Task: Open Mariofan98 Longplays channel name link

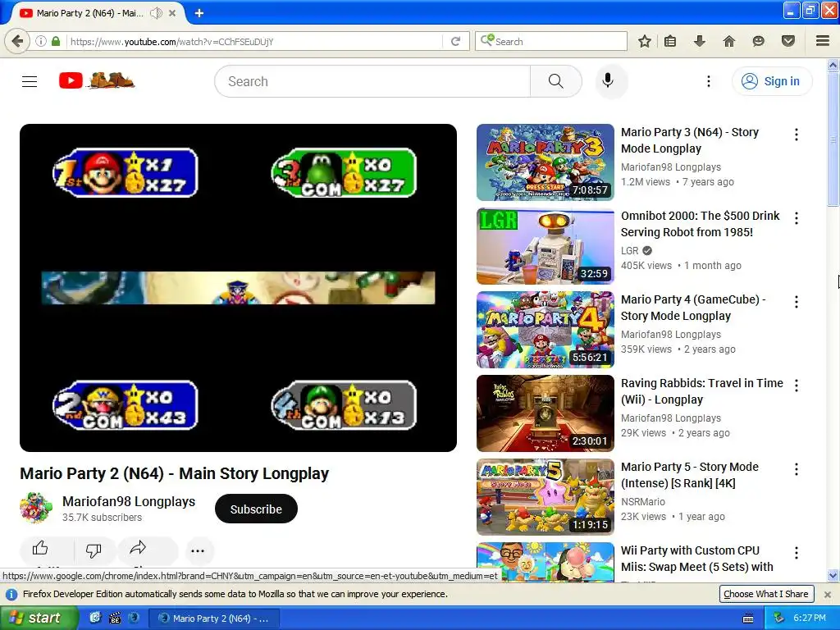Action: (x=129, y=501)
